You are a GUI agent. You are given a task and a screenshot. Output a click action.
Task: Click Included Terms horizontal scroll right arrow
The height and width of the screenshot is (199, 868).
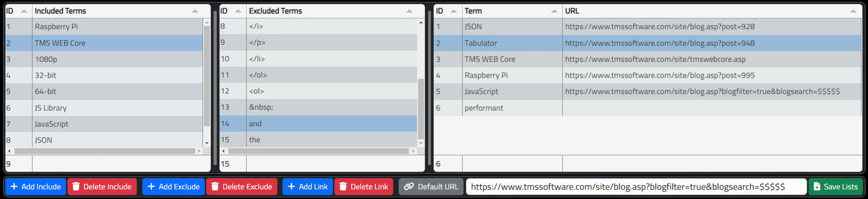pos(199,151)
